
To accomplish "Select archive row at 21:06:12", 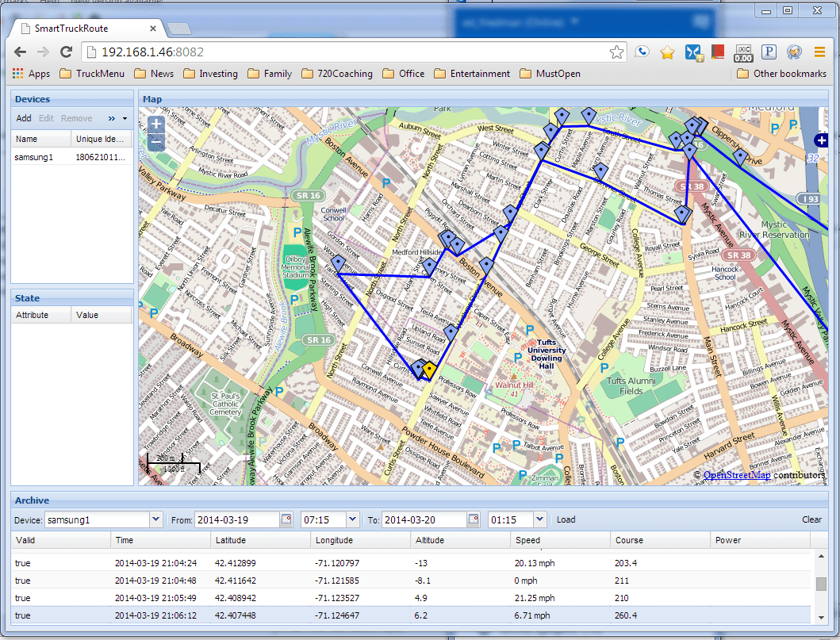I will [x=411, y=615].
